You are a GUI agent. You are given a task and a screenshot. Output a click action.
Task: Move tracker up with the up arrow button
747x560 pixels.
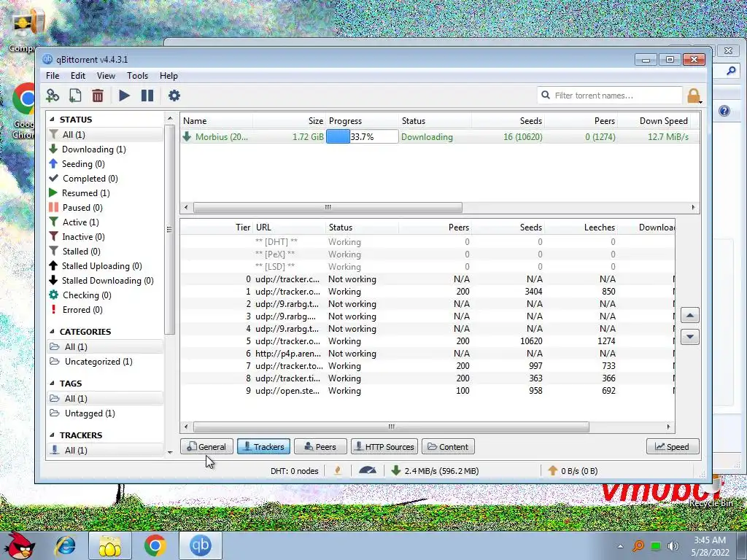pos(690,315)
